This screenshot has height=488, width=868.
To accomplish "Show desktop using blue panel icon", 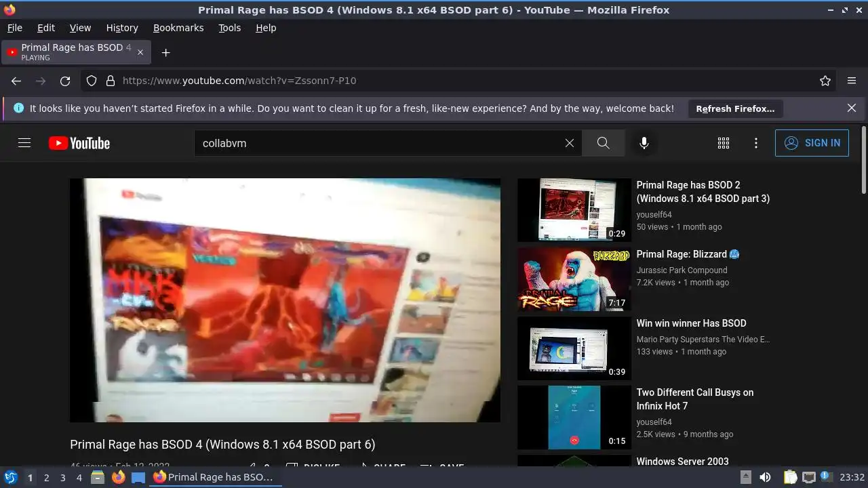I will [138, 477].
